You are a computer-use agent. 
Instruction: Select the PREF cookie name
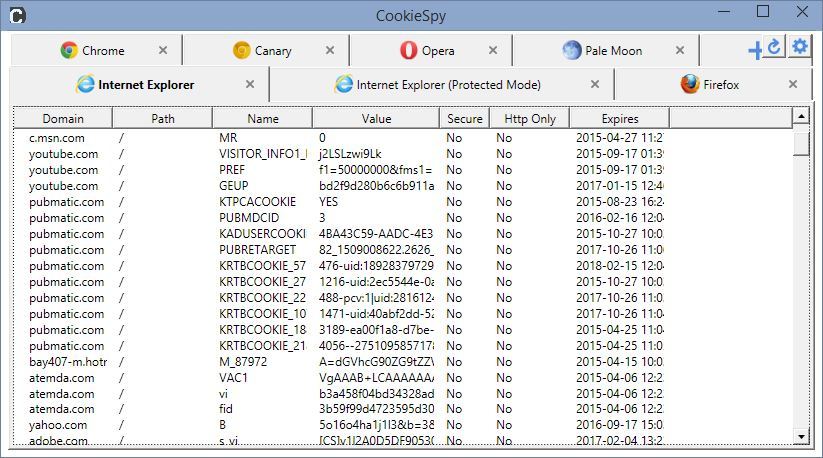pyautogui.click(x=232, y=169)
